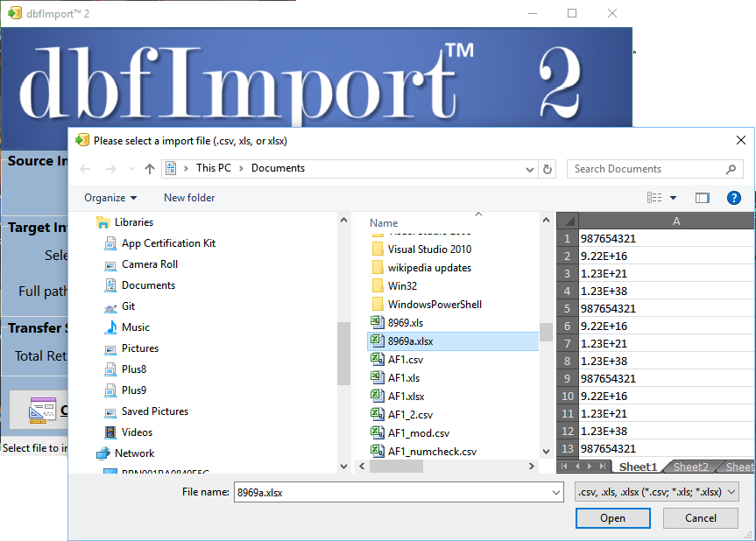The image size is (756, 541).
Task: Open the file type filter dropdown
Action: click(x=731, y=492)
